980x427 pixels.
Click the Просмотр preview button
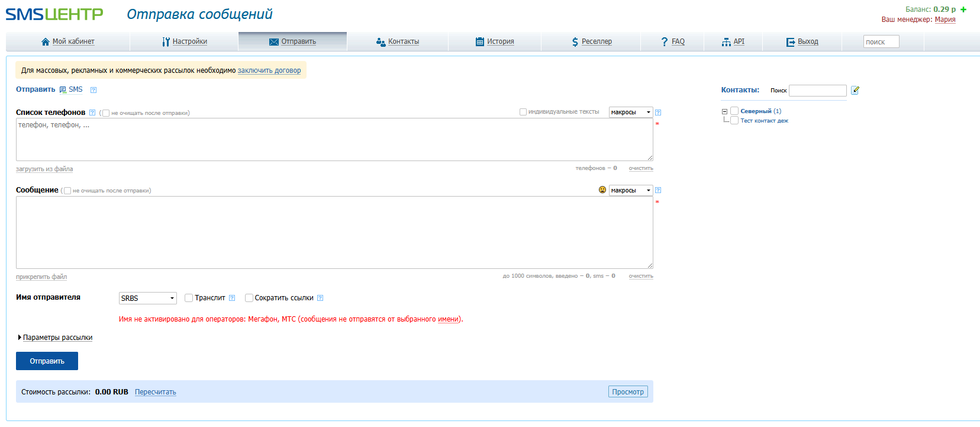(628, 392)
